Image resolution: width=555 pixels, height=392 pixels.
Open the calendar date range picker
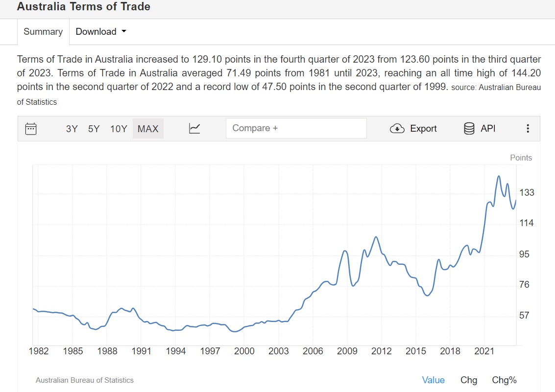tap(31, 129)
